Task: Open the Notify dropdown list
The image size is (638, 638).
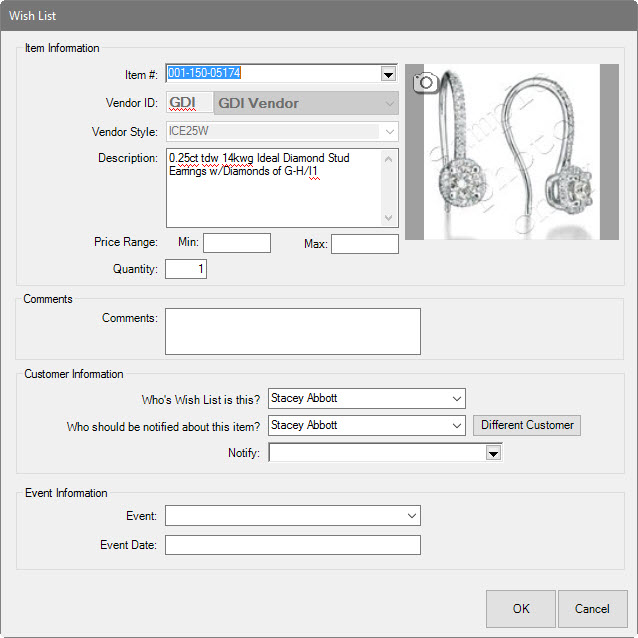Action: pos(492,454)
